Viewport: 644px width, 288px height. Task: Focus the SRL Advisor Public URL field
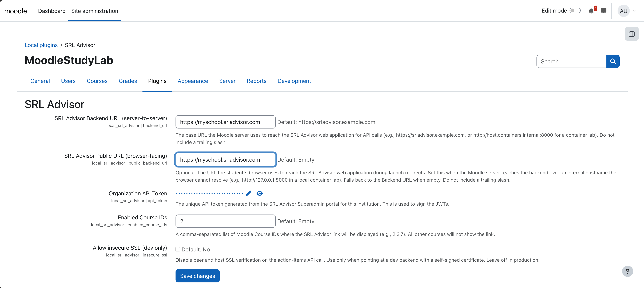point(225,160)
